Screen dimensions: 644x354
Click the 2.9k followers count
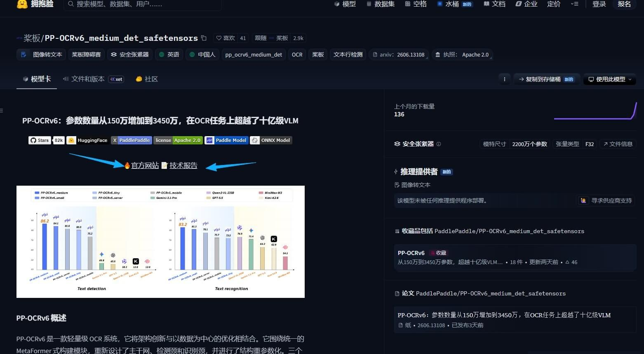tap(298, 38)
